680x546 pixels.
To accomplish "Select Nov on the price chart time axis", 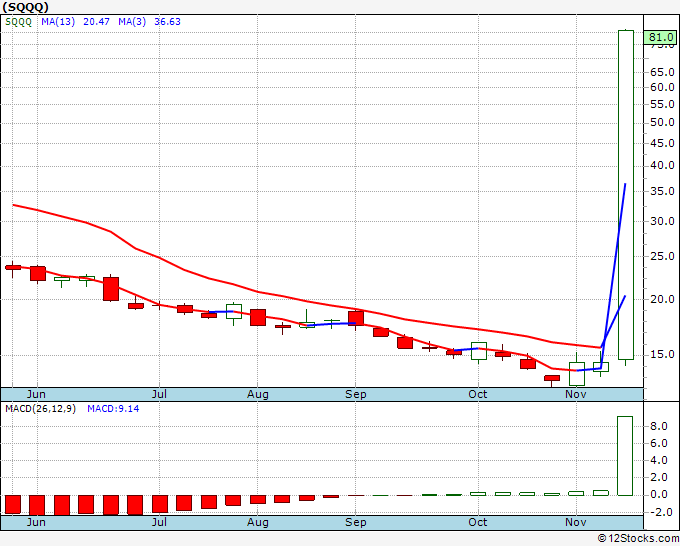I will coord(576,394).
